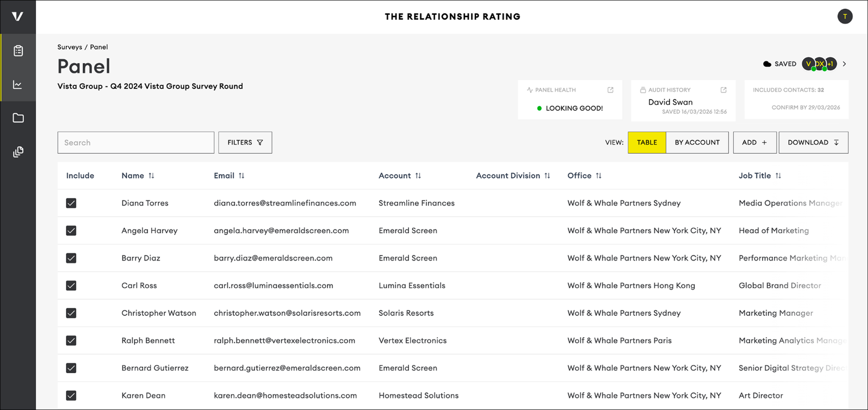
Task: Click the Add contact button
Action: pos(754,143)
